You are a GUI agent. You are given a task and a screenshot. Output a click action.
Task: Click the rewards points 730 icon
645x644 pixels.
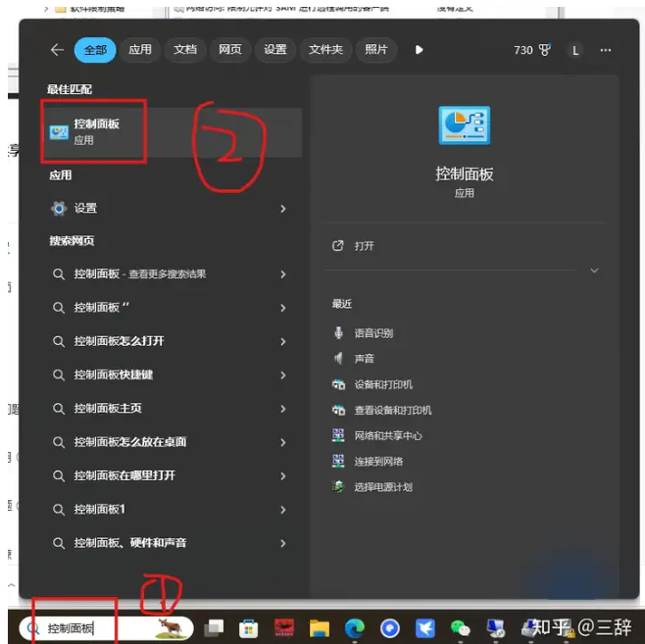click(532, 50)
